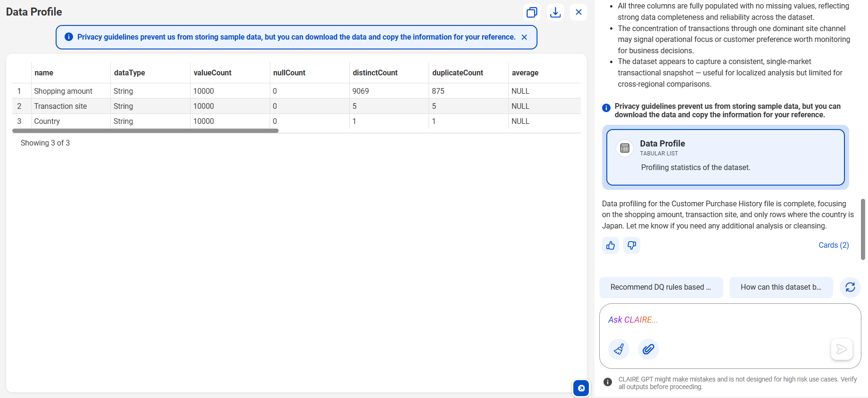This screenshot has height=398, width=868.
Task: Click the Data Profile panel title
Action: point(34,12)
